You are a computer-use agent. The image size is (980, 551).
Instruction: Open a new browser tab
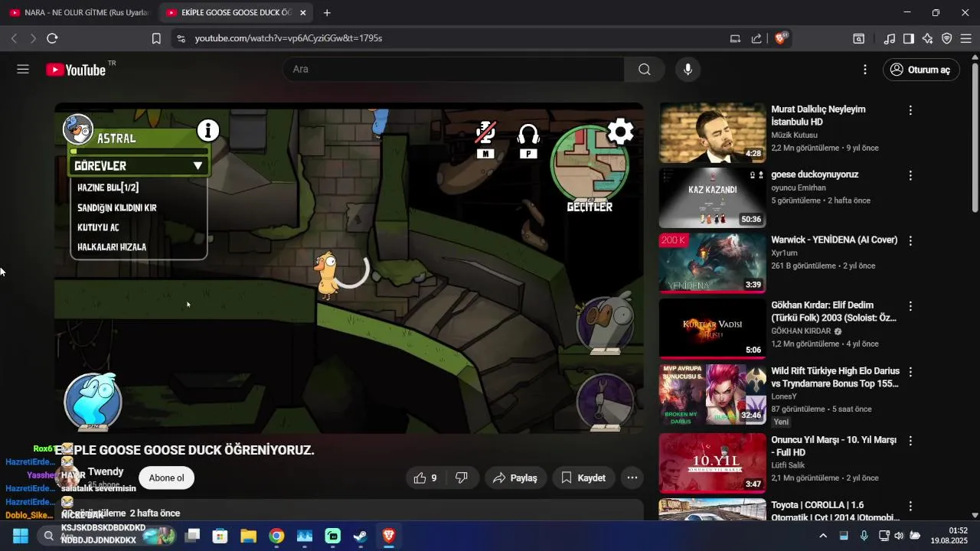(x=327, y=13)
